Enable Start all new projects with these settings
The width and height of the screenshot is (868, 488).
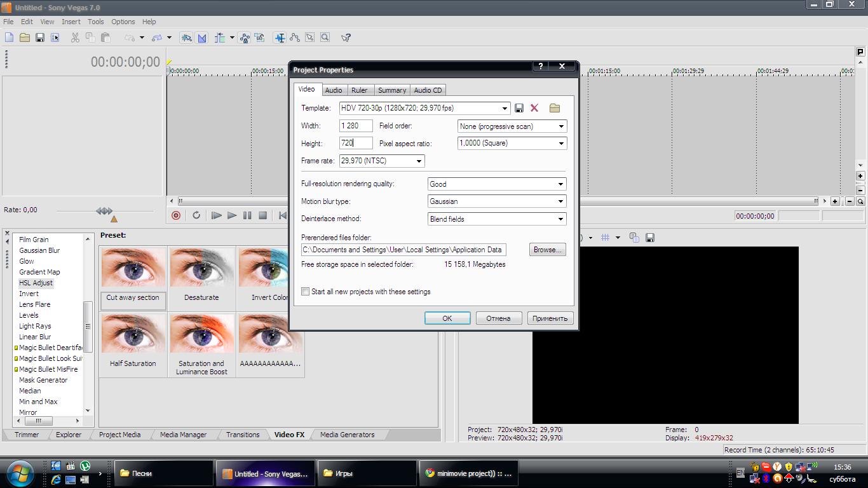point(306,292)
